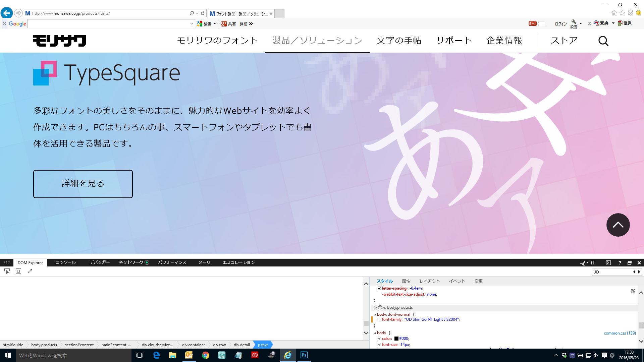Open the Google toolbar search box dropdown

pyautogui.click(x=192, y=24)
